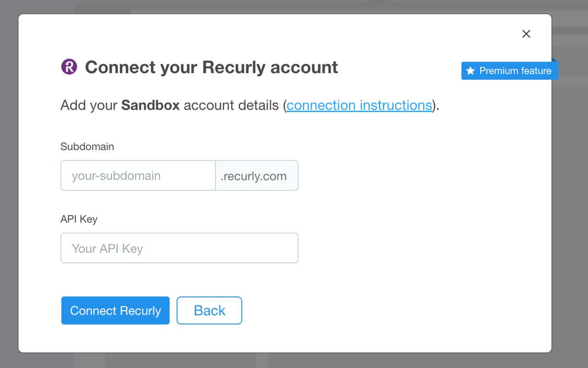The height and width of the screenshot is (368, 588).
Task: Click the bold Sandbox word
Action: point(150,105)
